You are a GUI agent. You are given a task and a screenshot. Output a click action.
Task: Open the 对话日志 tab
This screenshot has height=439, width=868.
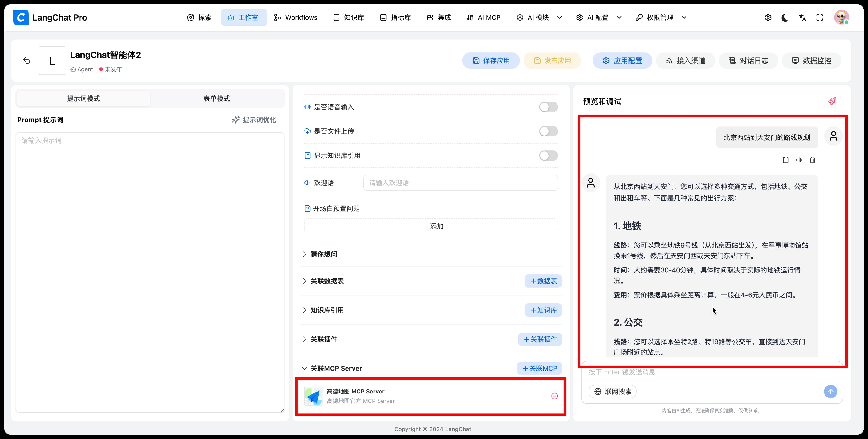click(748, 61)
